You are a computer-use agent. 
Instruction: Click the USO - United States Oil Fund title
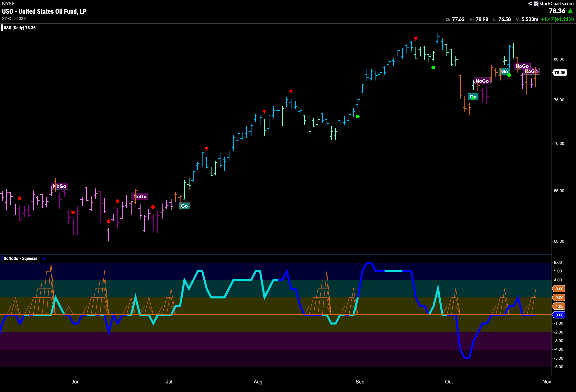[x=44, y=11]
